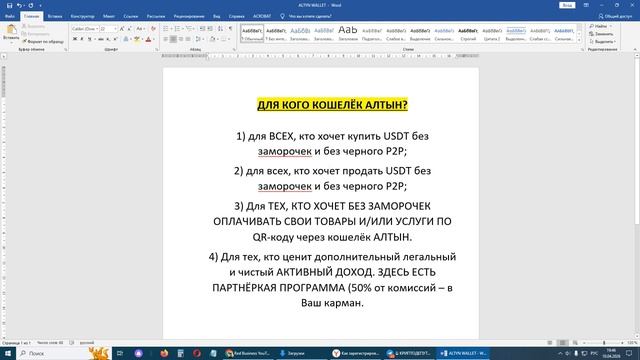
Task: Apply yellow text highlight color
Action: point(137,39)
